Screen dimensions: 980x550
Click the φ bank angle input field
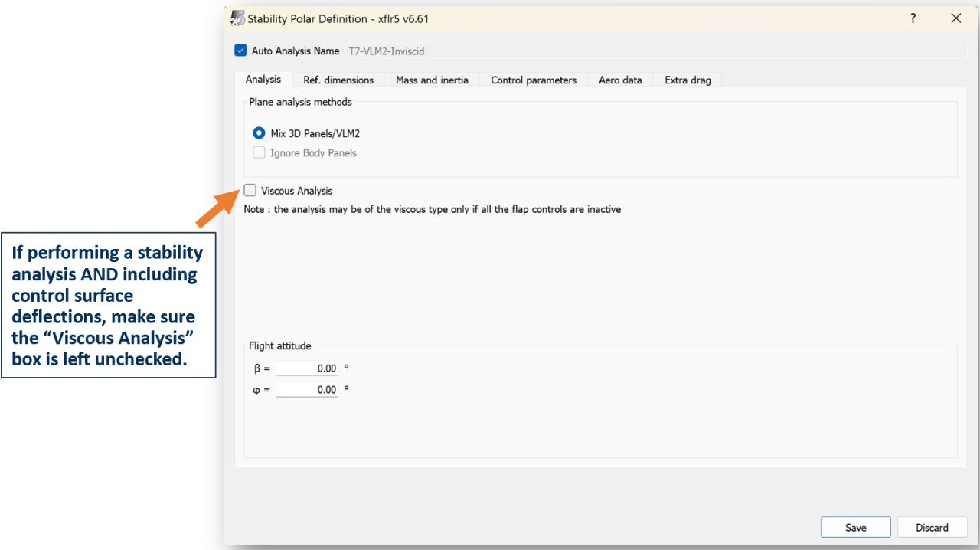click(307, 390)
